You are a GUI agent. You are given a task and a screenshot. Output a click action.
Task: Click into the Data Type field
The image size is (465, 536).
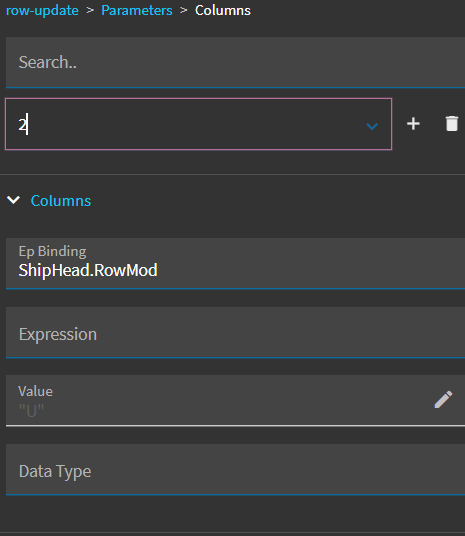point(235,470)
